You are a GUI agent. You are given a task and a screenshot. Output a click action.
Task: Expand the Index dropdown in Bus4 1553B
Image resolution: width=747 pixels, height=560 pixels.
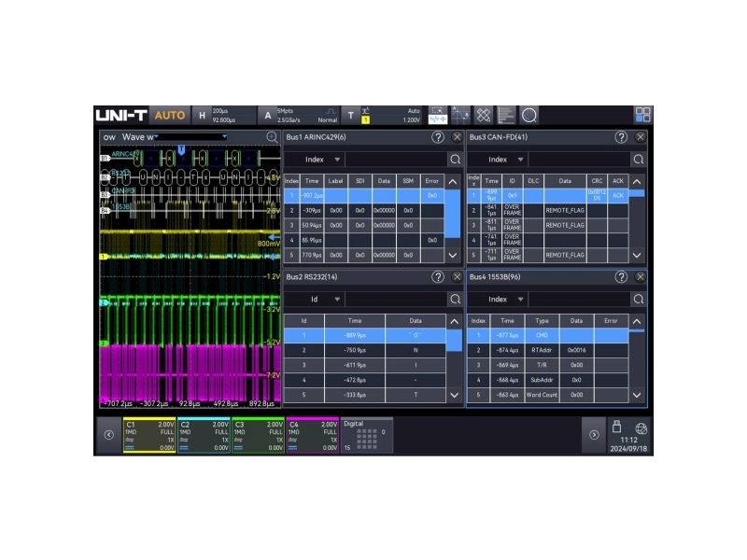(504, 300)
